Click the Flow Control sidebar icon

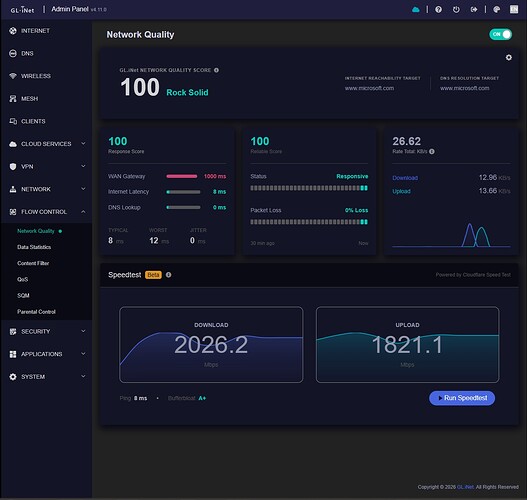tap(13, 212)
